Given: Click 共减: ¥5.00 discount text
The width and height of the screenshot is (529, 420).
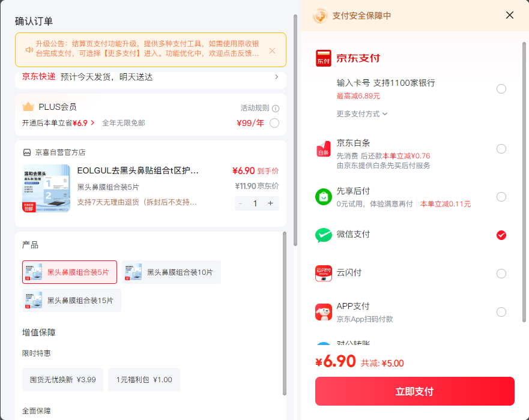Looking at the screenshot, I should click(x=382, y=364).
